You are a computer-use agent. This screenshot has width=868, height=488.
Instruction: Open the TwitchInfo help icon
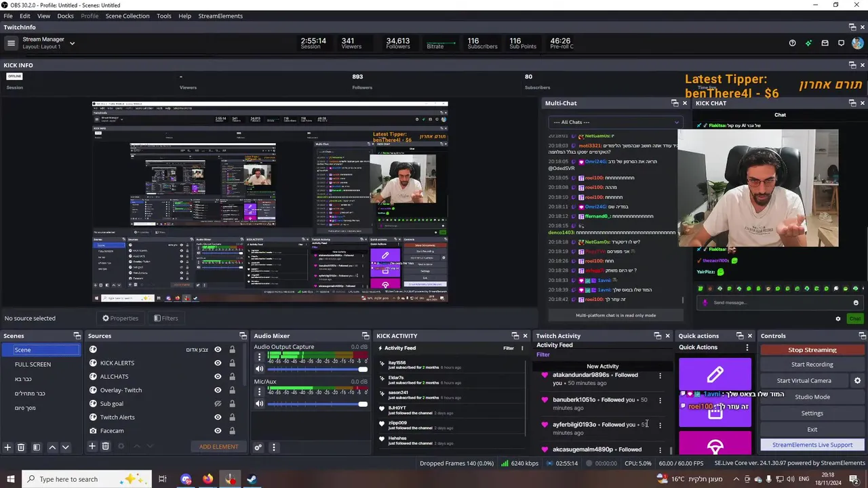(x=792, y=43)
